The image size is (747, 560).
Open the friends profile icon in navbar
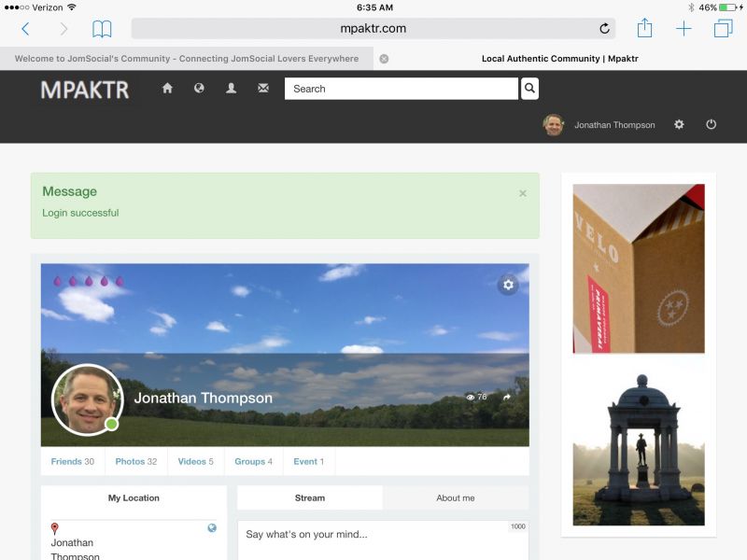pyautogui.click(x=231, y=89)
